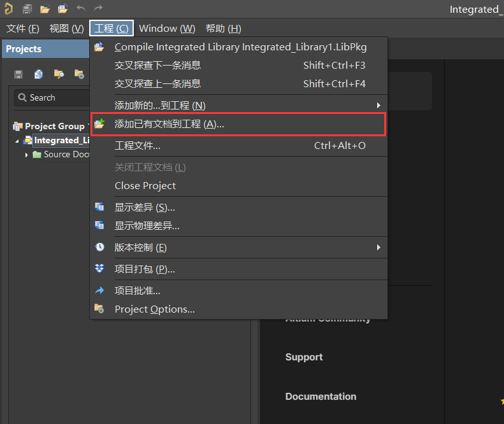
Task: Choose 显示物理差异... menu entry
Action: (238, 226)
